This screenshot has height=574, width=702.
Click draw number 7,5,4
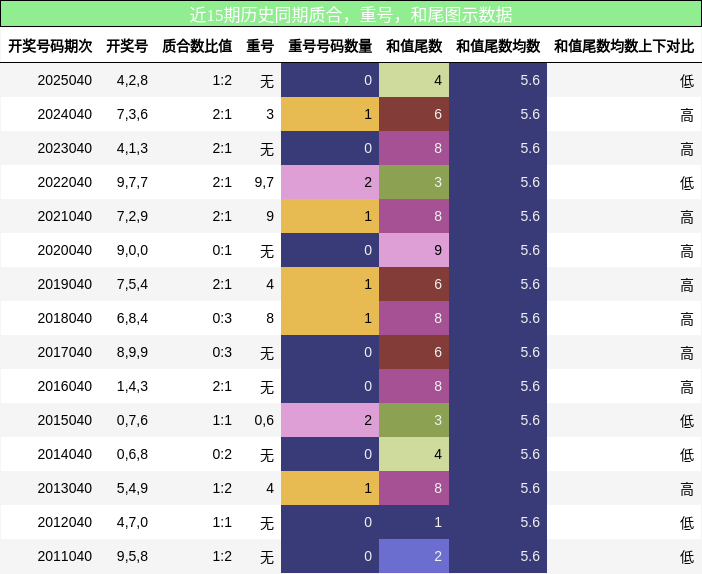tap(132, 284)
